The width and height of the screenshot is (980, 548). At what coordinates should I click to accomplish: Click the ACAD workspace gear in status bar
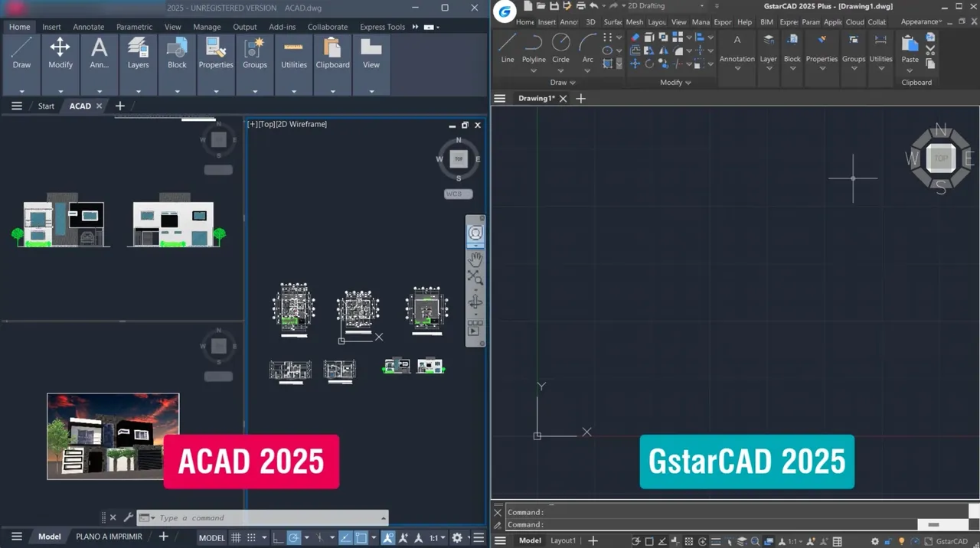tap(457, 537)
